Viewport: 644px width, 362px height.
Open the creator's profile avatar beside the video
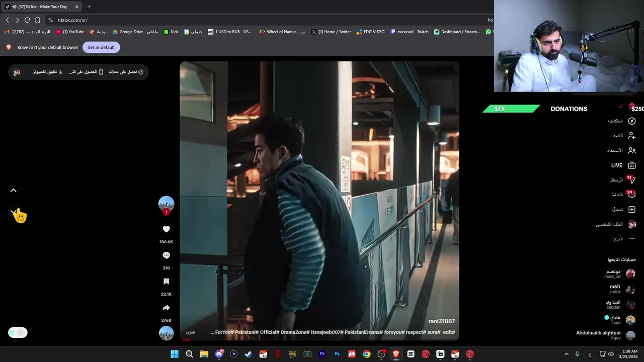(x=166, y=204)
